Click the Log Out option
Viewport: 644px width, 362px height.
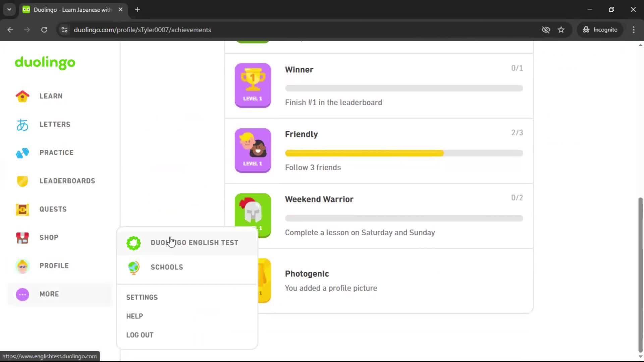[140, 335]
